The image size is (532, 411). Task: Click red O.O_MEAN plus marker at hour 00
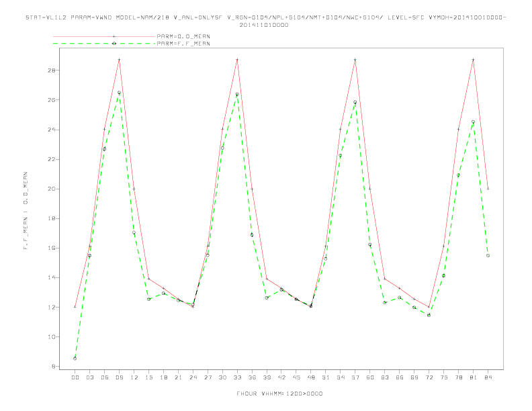75,307
